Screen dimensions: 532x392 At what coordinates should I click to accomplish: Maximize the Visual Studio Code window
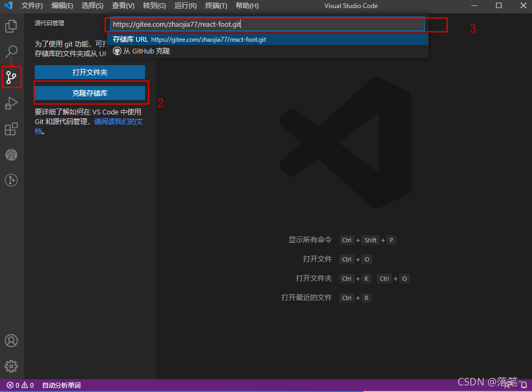pos(499,5)
